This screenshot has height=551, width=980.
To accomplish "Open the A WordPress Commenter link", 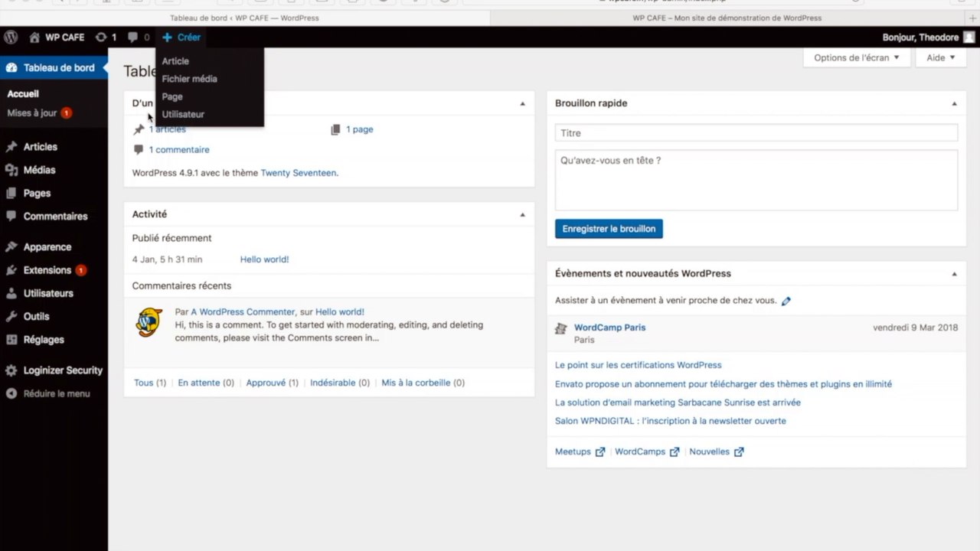I will [x=243, y=312].
